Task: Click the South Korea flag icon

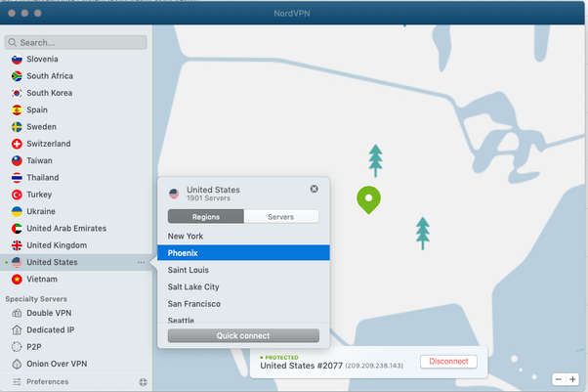Action: 17,93
